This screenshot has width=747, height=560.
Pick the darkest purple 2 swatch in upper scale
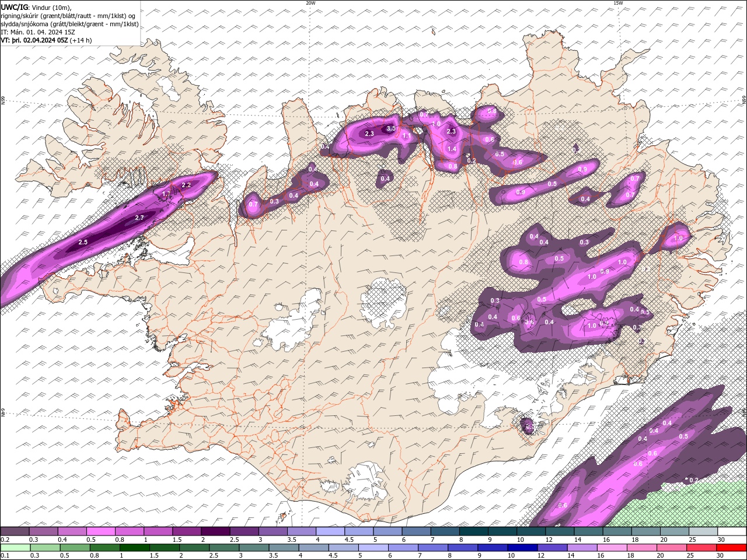tap(215, 531)
